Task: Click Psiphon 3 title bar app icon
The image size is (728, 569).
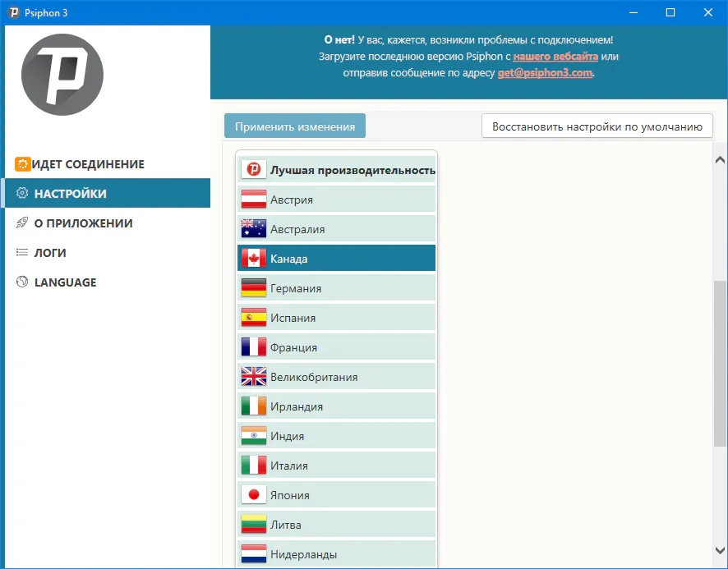Action: tap(13, 12)
